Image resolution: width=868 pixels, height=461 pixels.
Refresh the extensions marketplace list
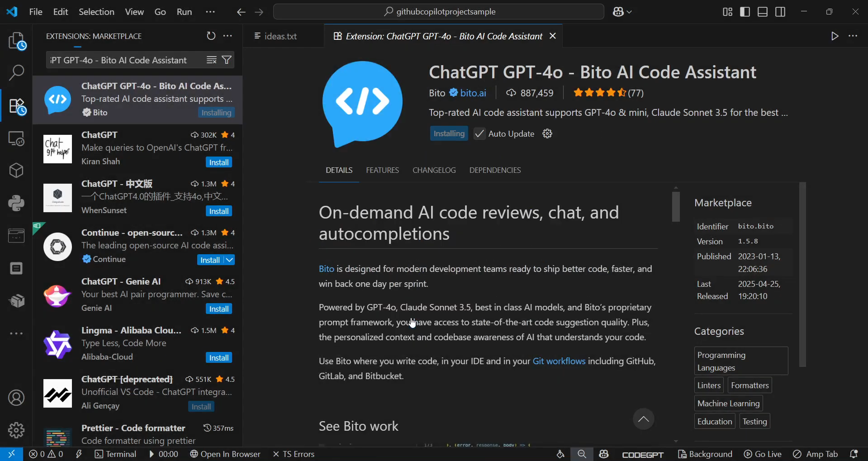[211, 36]
